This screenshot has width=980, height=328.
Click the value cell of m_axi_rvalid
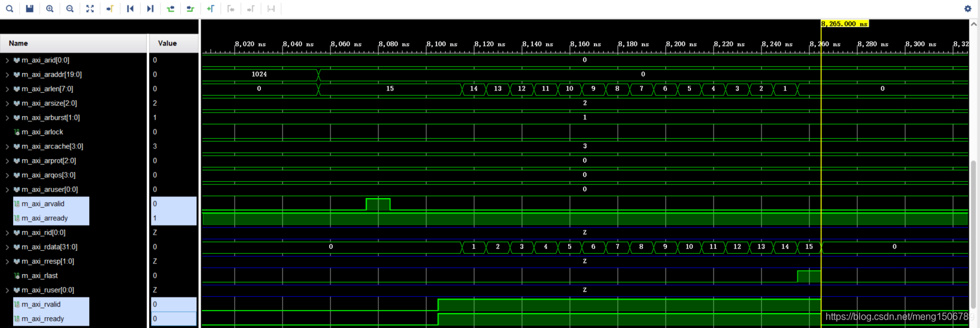point(174,305)
